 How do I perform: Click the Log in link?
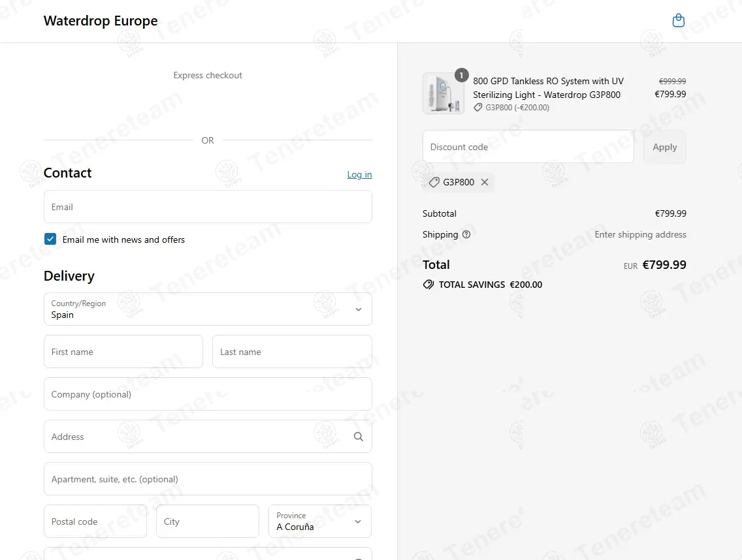[x=359, y=174]
